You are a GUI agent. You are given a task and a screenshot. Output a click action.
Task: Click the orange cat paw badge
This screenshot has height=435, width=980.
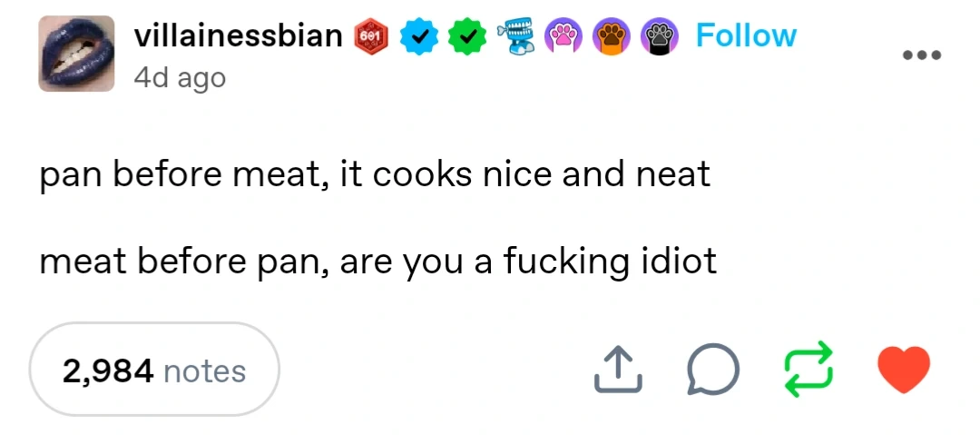(x=611, y=36)
